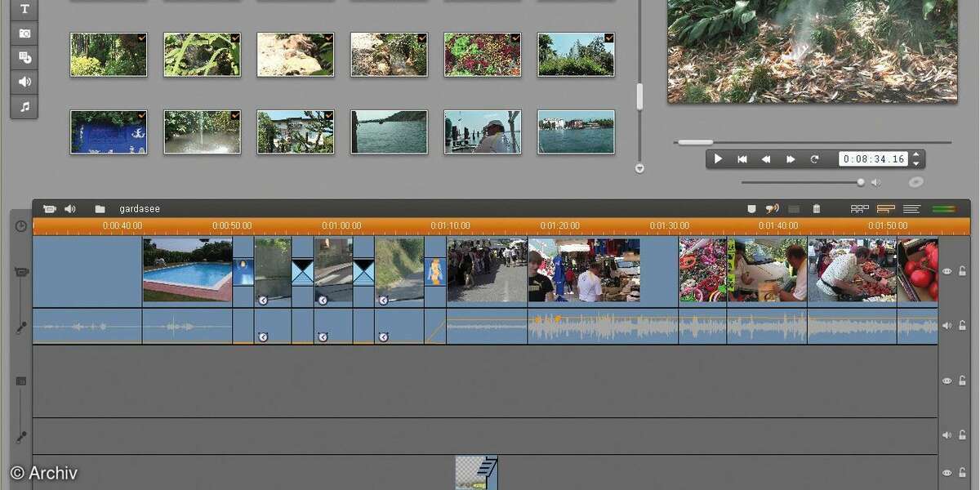Switch to storyboard view icon

pyautogui.click(x=859, y=209)
